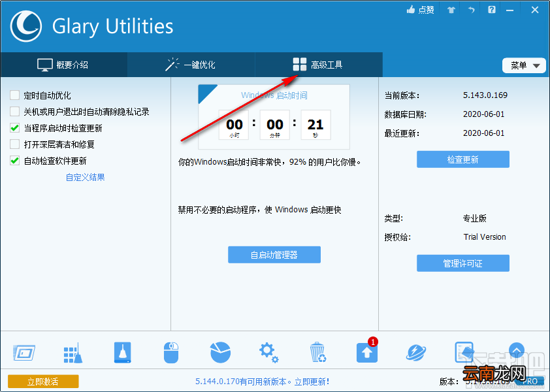Open the disk wipe broom drive icon

(122, 352)
